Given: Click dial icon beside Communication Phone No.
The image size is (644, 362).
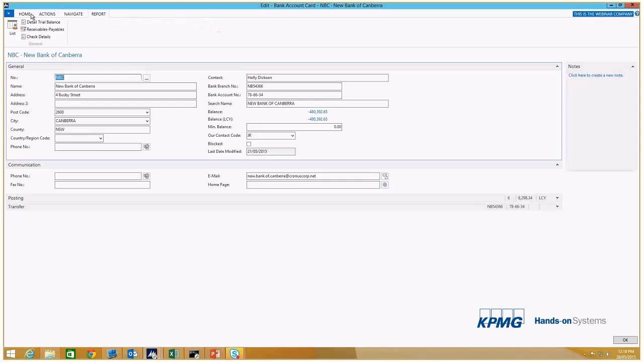Looking at the screenshot, I should click(x=146, y=176).
